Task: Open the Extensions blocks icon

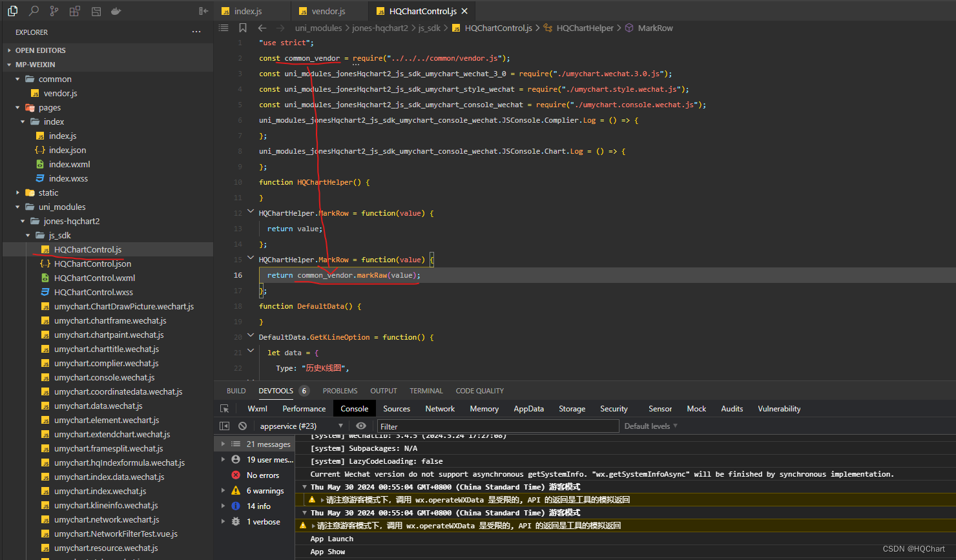Action: coord(75,11)
